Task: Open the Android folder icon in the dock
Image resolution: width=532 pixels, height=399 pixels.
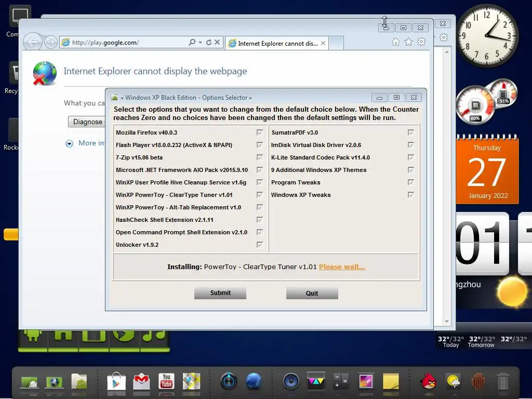Action: click(79, 381)
